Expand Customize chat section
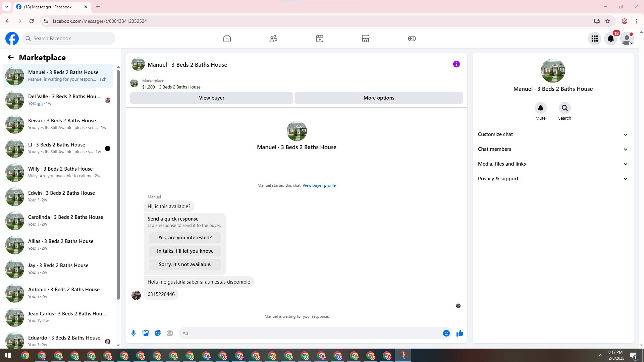Screen dimensions: 644x362 coord(553,134)
